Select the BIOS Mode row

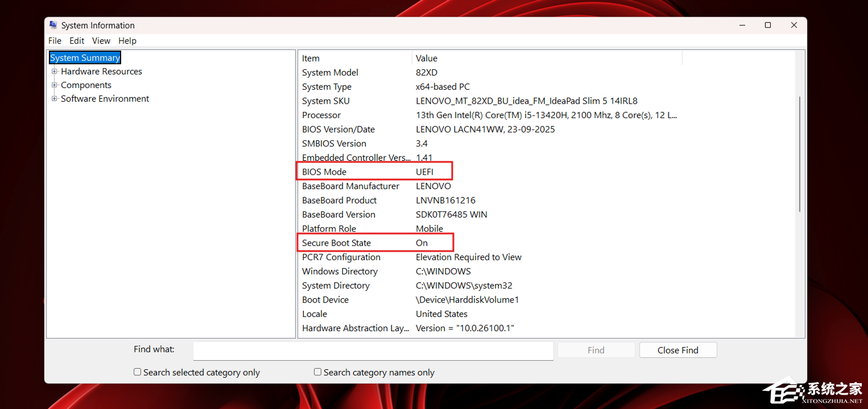490,172
